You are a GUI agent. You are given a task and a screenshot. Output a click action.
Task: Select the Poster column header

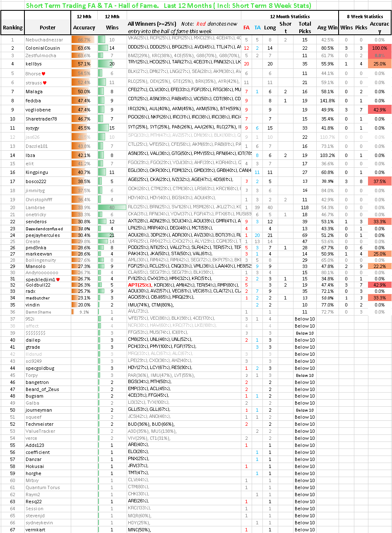click(x=48, y=28)
